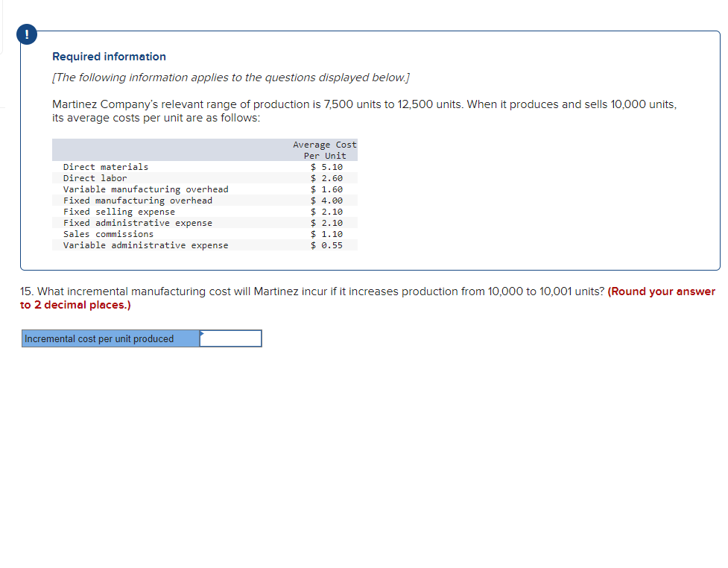728x568 pixels.
Task: Click 'Direct labor' row label
Action: click(95, 178)
